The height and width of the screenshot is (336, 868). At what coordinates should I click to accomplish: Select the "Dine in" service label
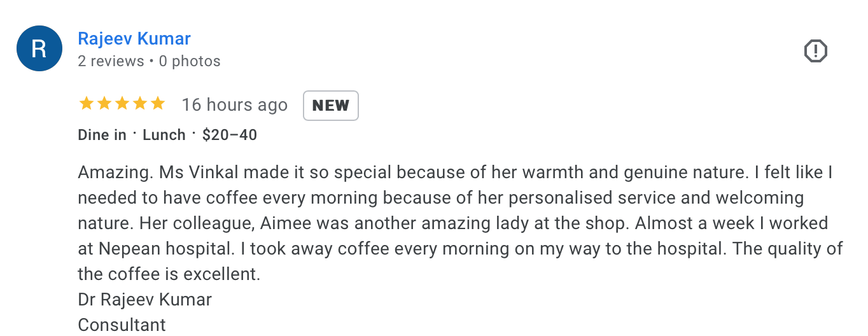tap(102, 135)
